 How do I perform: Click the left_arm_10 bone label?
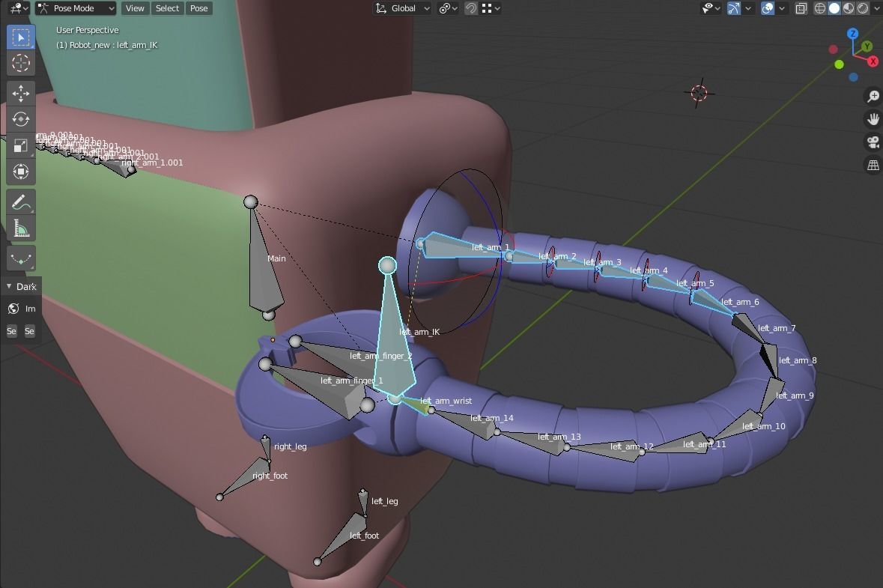coord(764,426)
